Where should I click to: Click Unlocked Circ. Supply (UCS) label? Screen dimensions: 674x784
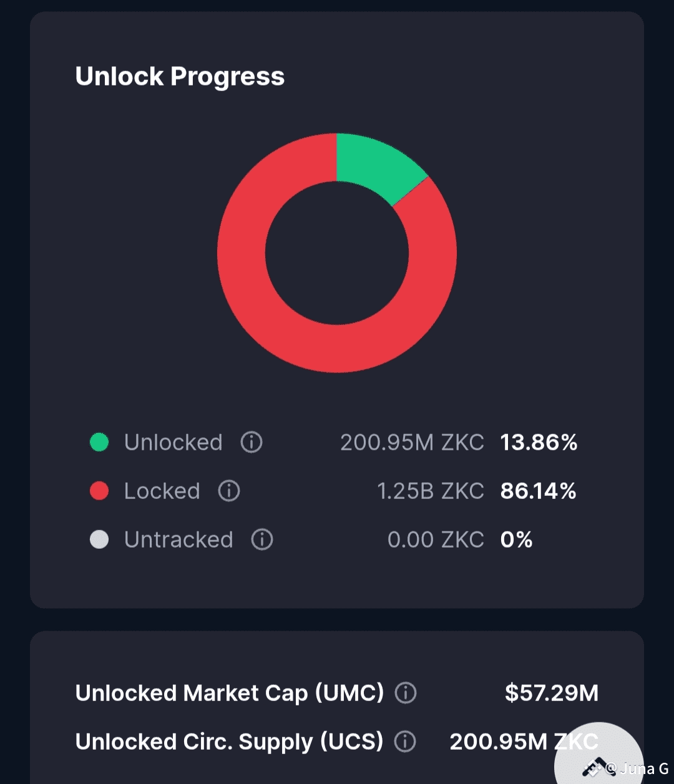coord(229,742)
